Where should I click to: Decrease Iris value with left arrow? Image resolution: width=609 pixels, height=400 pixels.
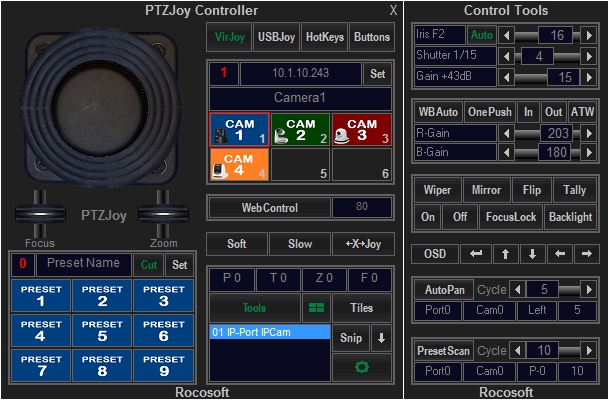[x=506, y=35]
